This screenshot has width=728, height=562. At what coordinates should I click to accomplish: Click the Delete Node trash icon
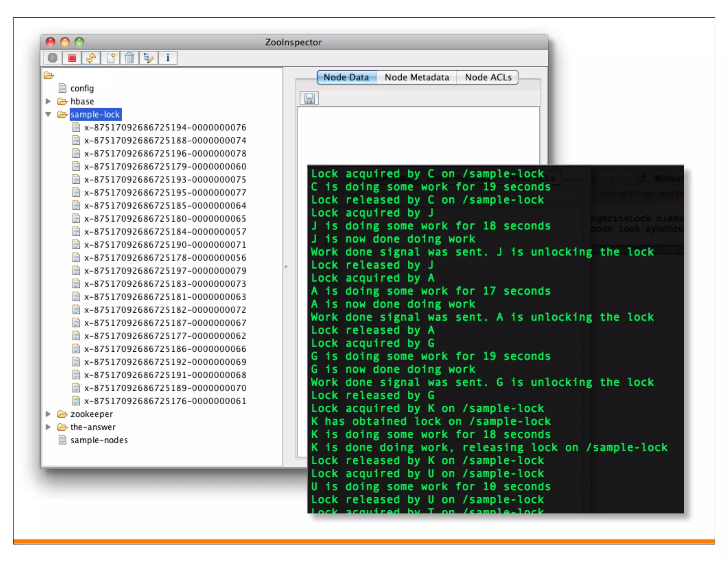(129, 58)
